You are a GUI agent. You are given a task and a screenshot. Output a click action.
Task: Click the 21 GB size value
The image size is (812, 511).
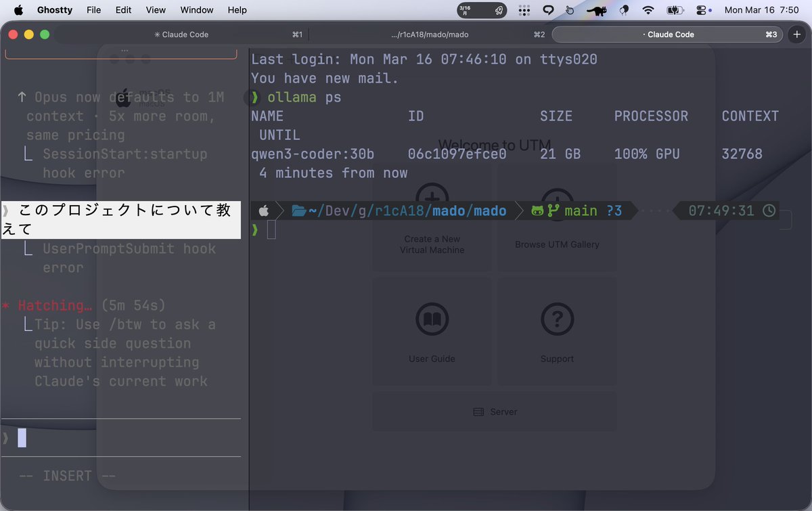tap(560, 154)
